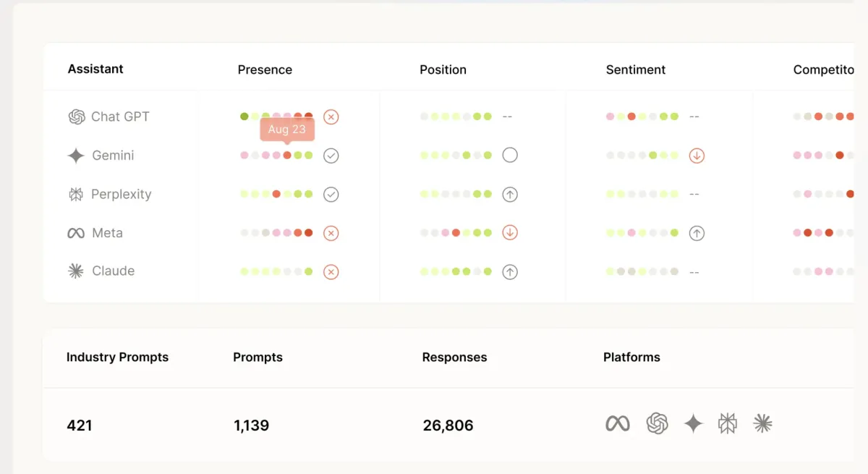Viewport: 868px width, 474px height.
Task: Click the Claude starburst icon in Assistant column
Action: click(76, 271)
